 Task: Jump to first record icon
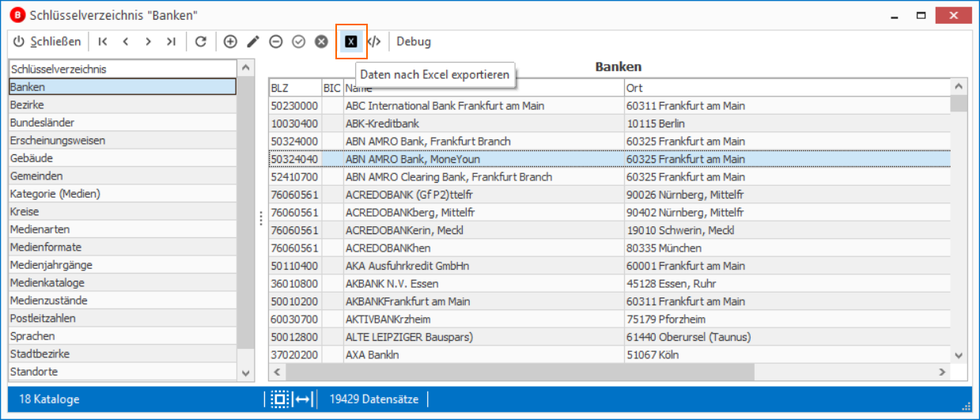[103, 41]
